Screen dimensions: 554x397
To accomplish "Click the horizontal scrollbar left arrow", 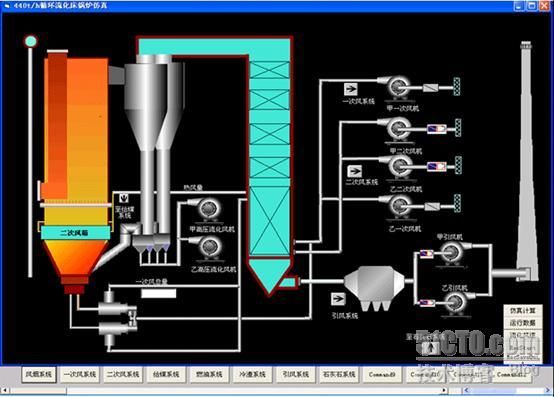I will click(x=5, y=390).
